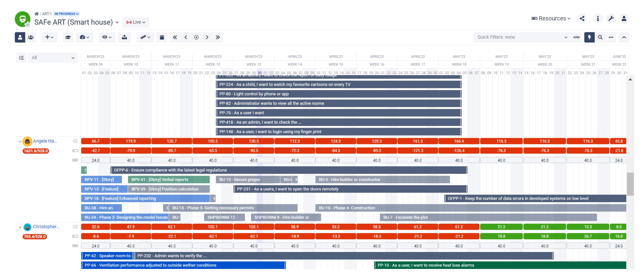Click Christopher's green 21.2 week 19 cell
This screenshot has width=644, height=279.
501,227
